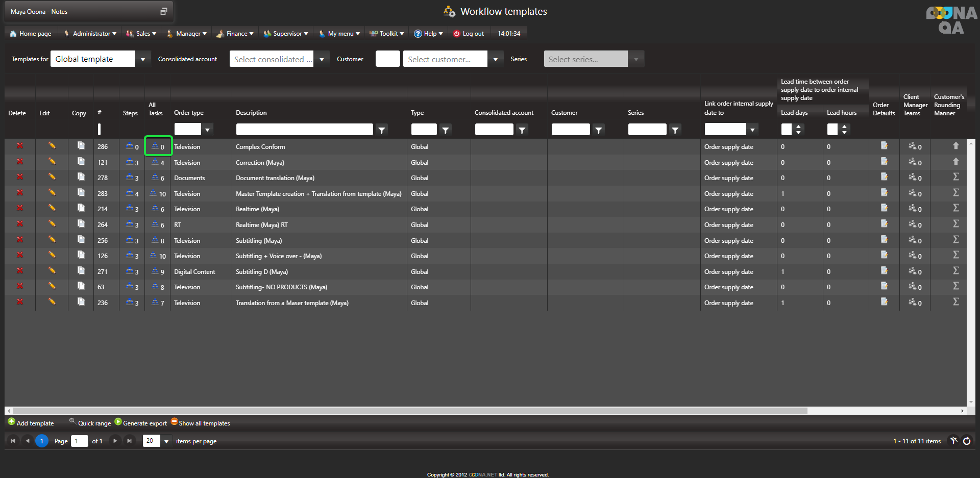Open the Administrator menu
Viewport: 980px width, 478px height.
pos(91,34)
